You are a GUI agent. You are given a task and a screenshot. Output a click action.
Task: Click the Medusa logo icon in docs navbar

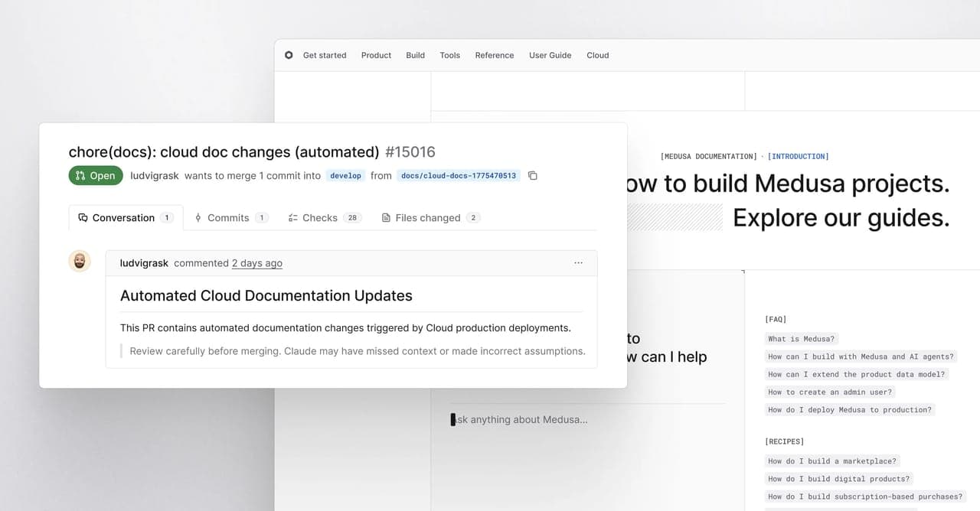(x=289, y=55)
